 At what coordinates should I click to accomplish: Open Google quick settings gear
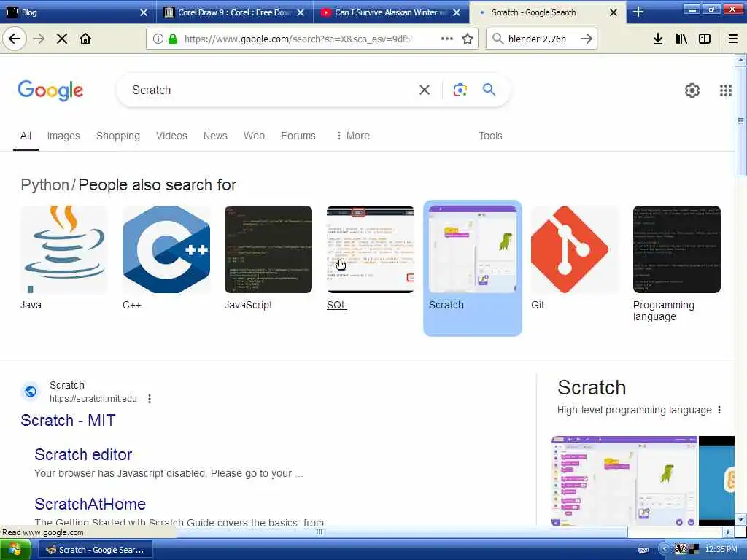(x=692, y=90)
